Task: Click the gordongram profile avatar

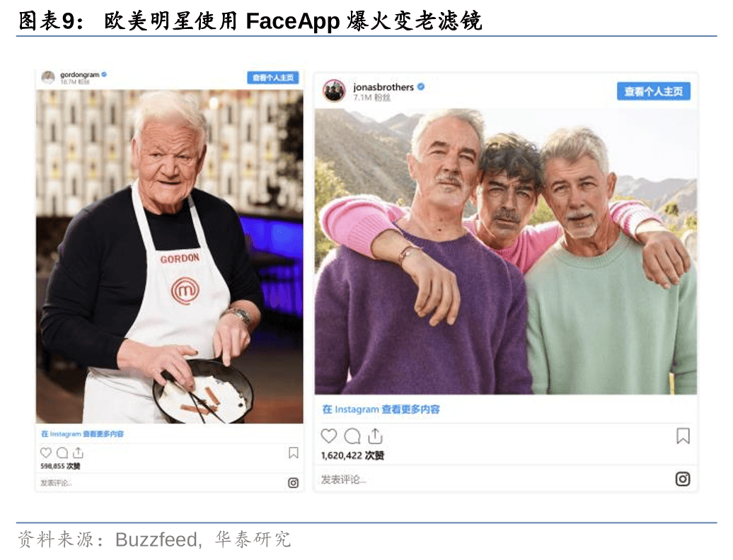Action: coord(48,77)
